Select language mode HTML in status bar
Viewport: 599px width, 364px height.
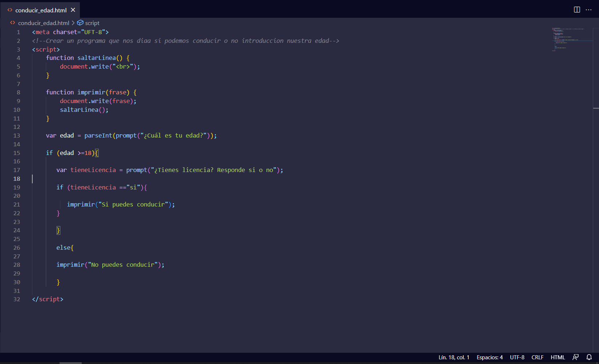[x=558, y=357]
